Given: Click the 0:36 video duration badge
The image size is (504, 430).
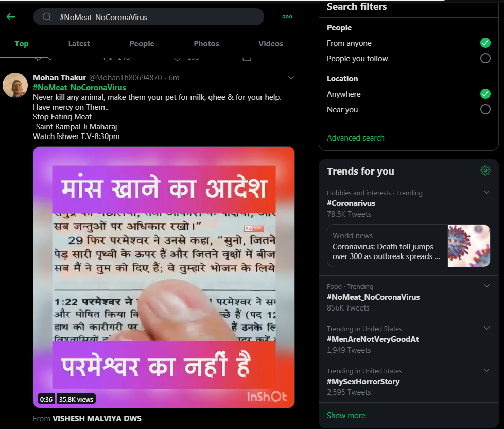Looking at the screenshot, I should (46, 399).
